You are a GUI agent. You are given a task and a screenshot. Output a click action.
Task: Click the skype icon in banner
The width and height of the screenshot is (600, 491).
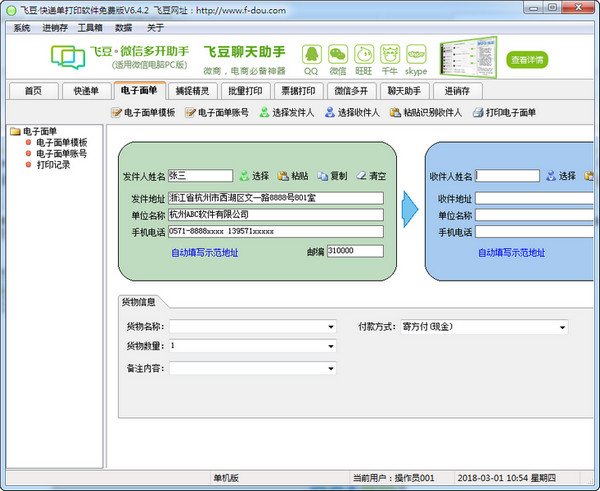(x=416, y=54)
